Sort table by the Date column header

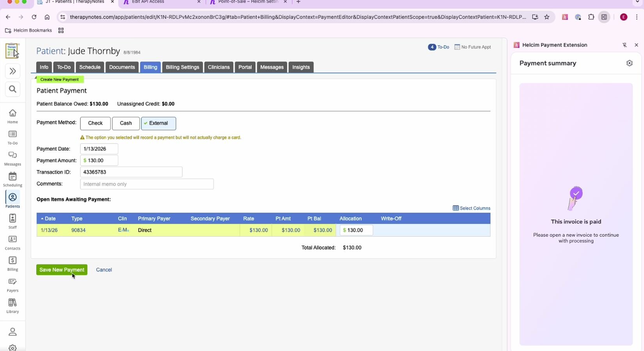pos(50,219)
